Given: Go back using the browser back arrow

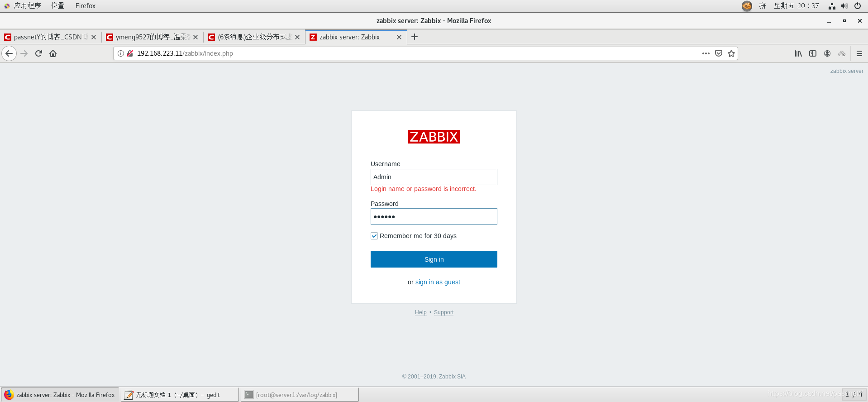Looking at the screenshot, I should (x=9, y=53).
